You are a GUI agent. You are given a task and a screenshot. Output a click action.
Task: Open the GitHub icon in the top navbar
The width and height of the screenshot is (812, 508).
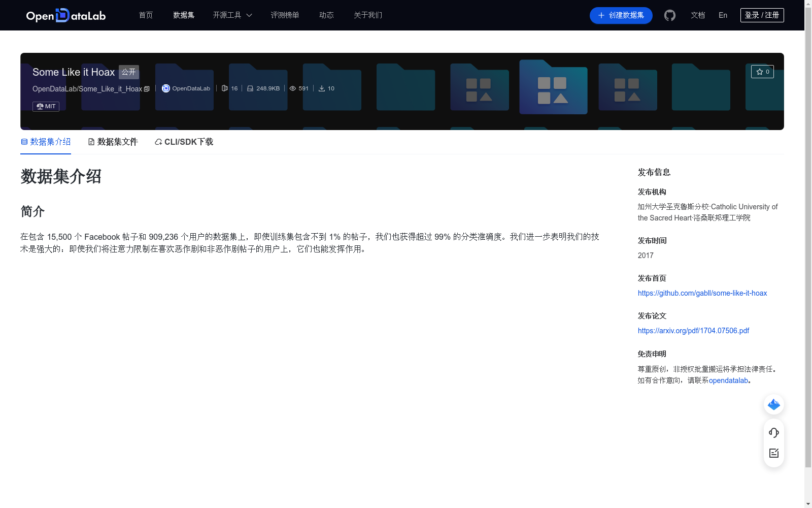[x=669, y=15]
